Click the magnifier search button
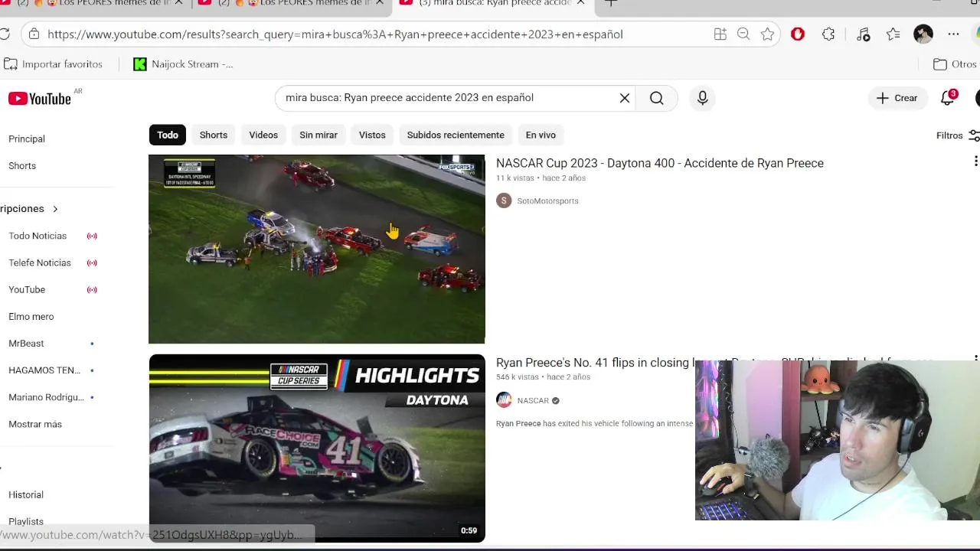Screen dimensions: 980x551 tap(656, 98)
